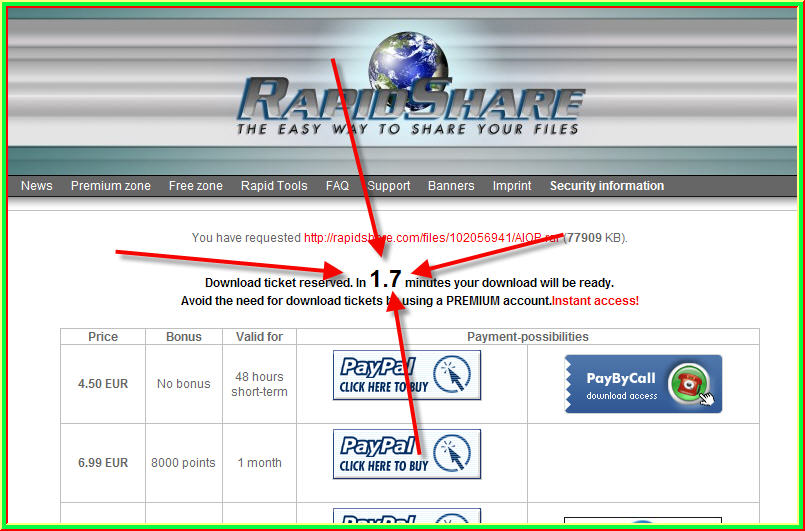Open the Imprint page
This screenshot has width=805, height=531.
coord(512,186)
